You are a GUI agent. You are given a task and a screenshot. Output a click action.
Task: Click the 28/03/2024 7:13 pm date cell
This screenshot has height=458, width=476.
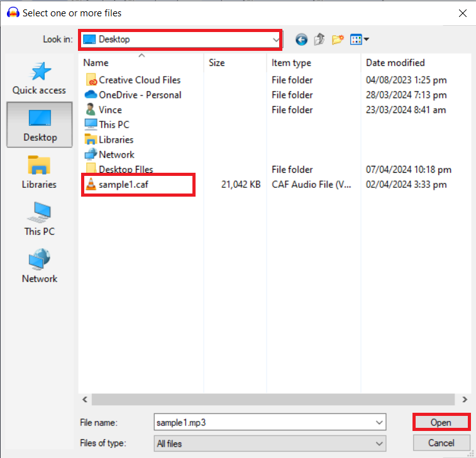click(x=406, y=95)
